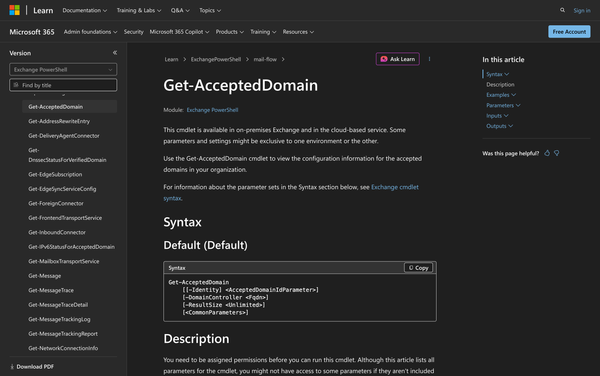Open Get-MailboxTransportService in sidebar

(64, 262)
